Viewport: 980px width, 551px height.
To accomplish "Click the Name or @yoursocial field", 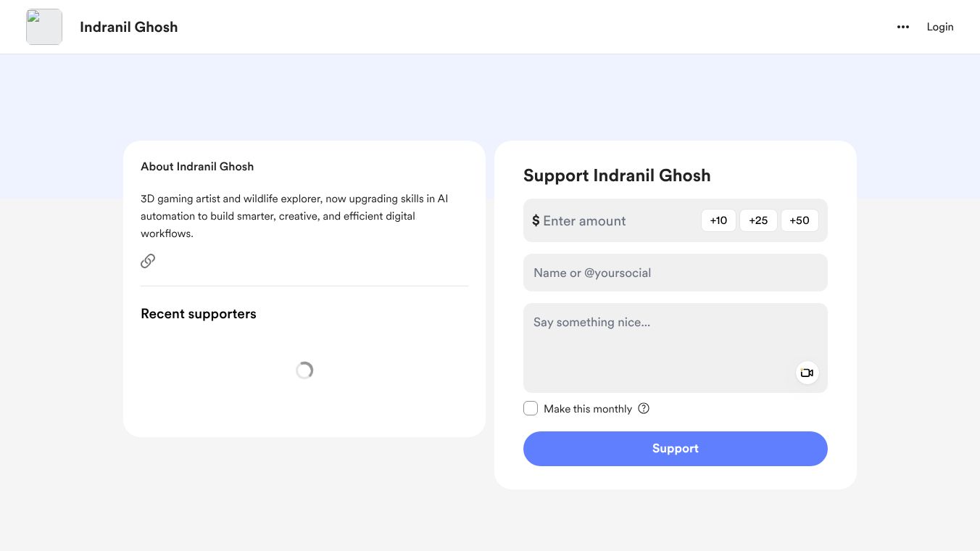I will [x=675, y=273].
